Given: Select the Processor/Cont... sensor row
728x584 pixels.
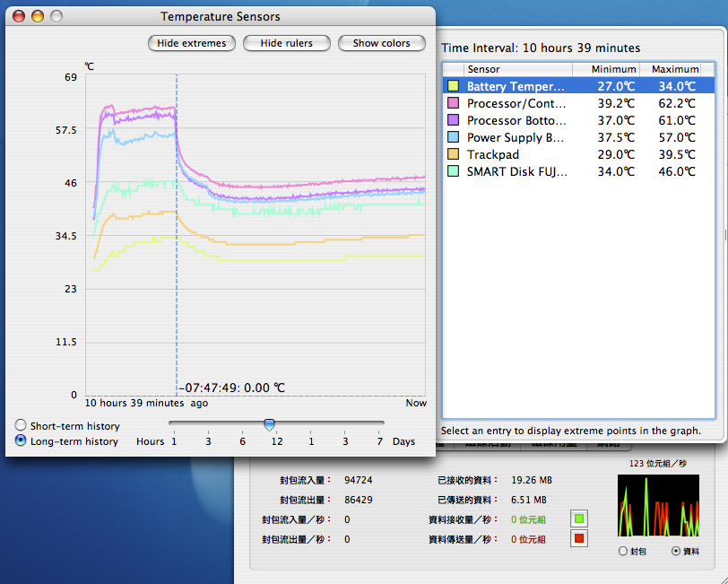Looking at the screenshot, I should click(x=578, y=103).
